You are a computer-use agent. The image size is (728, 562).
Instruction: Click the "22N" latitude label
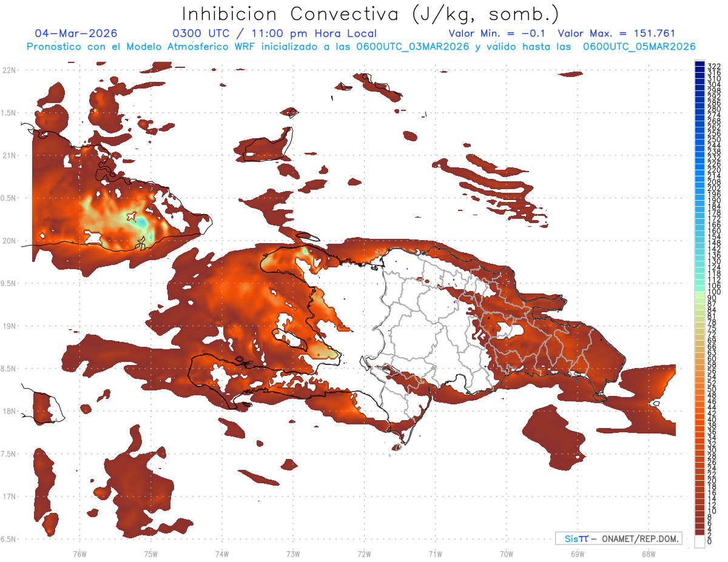9,70
